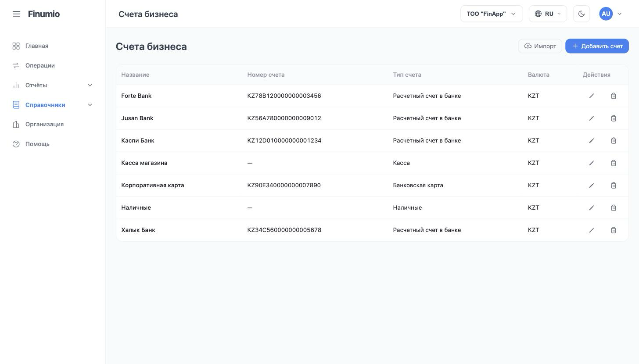Viewport: 639px width, 364px height.
Task: Edit the Forte Bank account
Action: [x=592, y=96]
